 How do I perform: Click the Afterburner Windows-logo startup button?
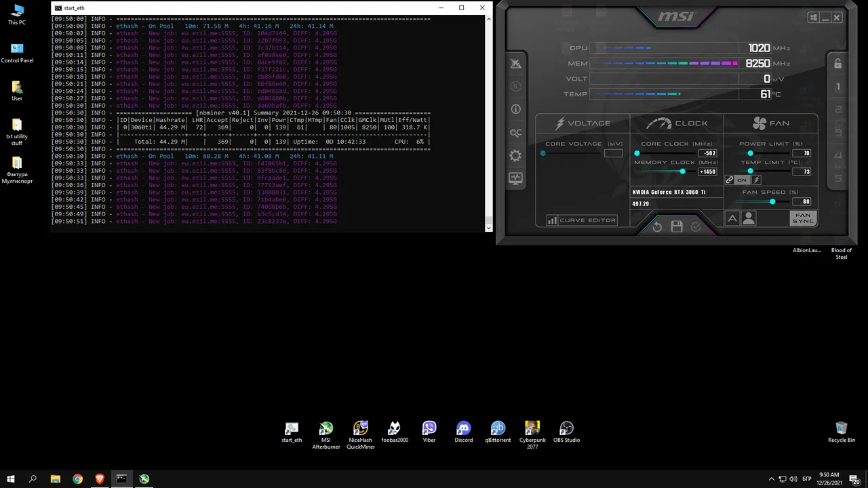pos(814,18)
